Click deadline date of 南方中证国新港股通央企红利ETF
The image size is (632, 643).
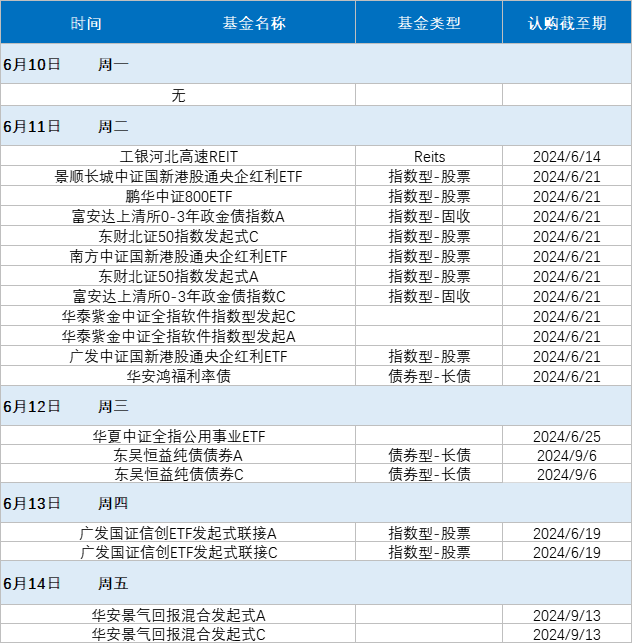click(566, 256)
